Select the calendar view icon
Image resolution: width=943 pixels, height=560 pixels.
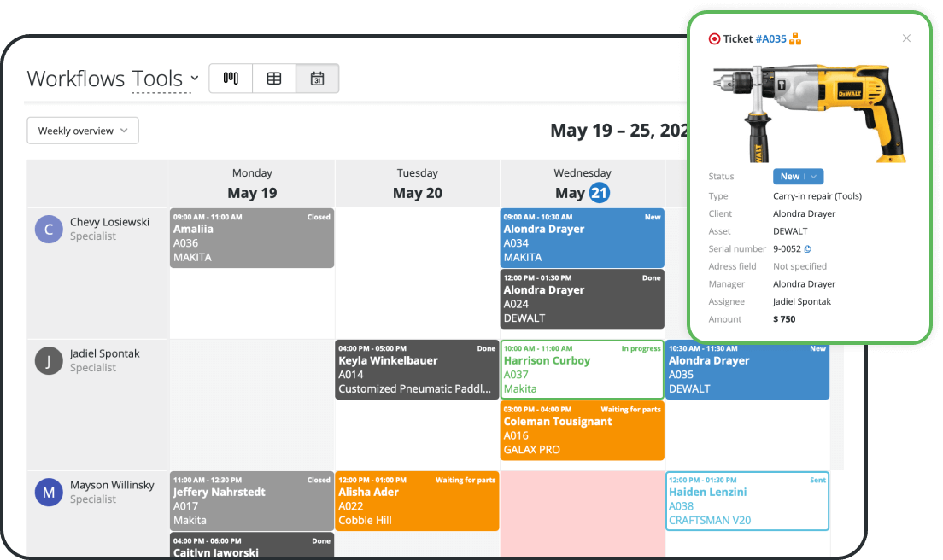[317, 78]
